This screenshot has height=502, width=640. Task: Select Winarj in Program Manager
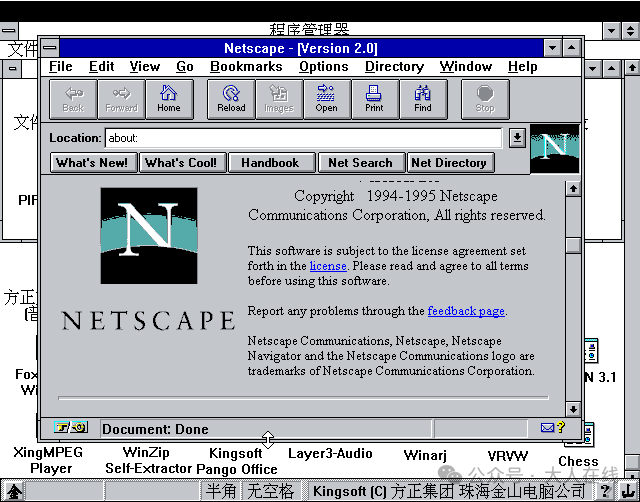click(425, 455)
